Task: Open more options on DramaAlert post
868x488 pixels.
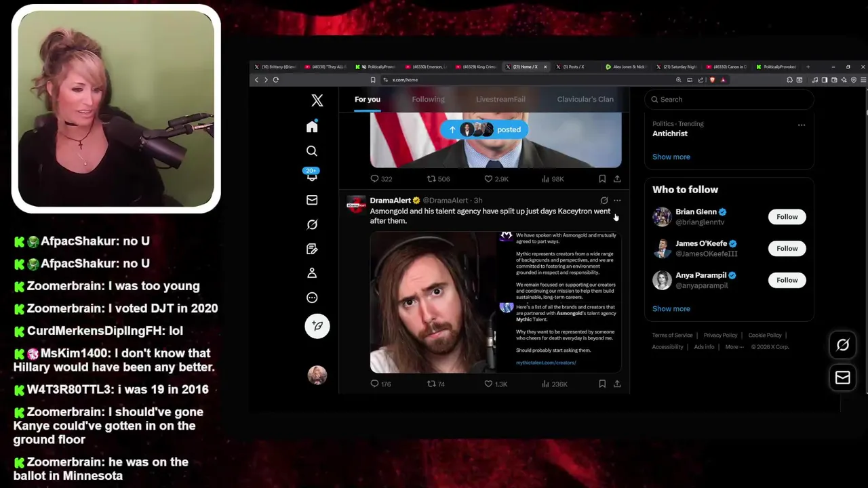Action: click(x=617, y=201)
